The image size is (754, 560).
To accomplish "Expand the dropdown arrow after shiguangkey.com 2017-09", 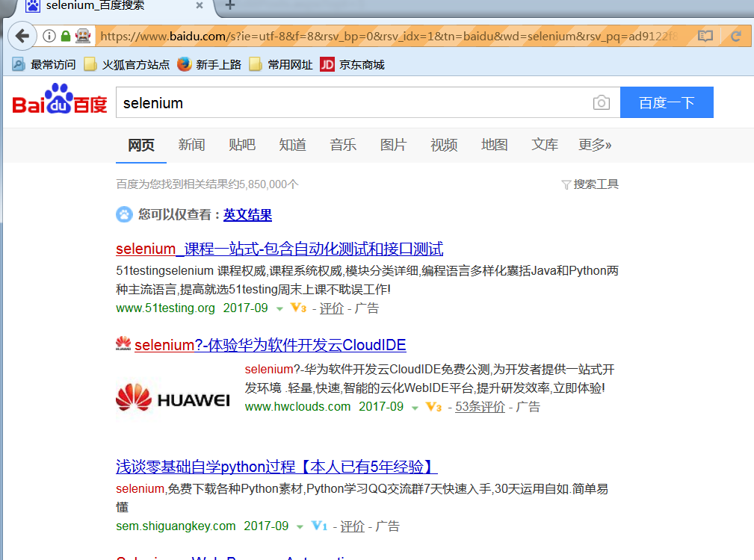I will point(300,527).
